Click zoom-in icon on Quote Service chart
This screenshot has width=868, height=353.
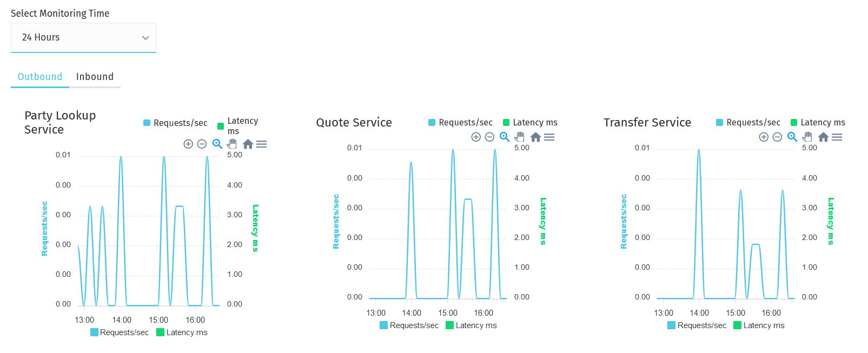tap(476, 137)
